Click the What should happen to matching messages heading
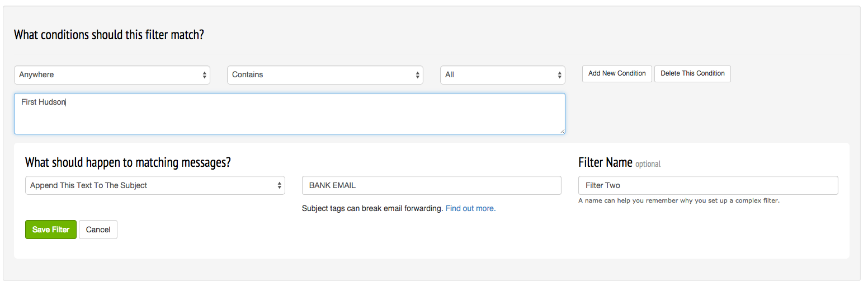Viewport: 868px width, 290px height. click(128, 163)
